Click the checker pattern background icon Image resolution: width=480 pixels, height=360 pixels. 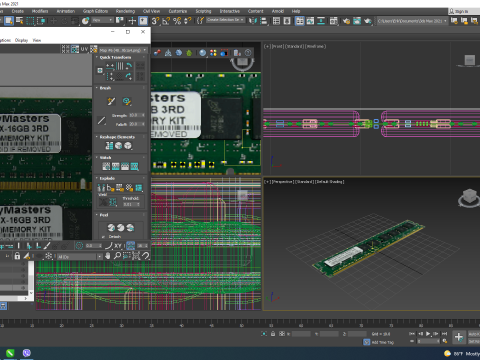(94, 49)
